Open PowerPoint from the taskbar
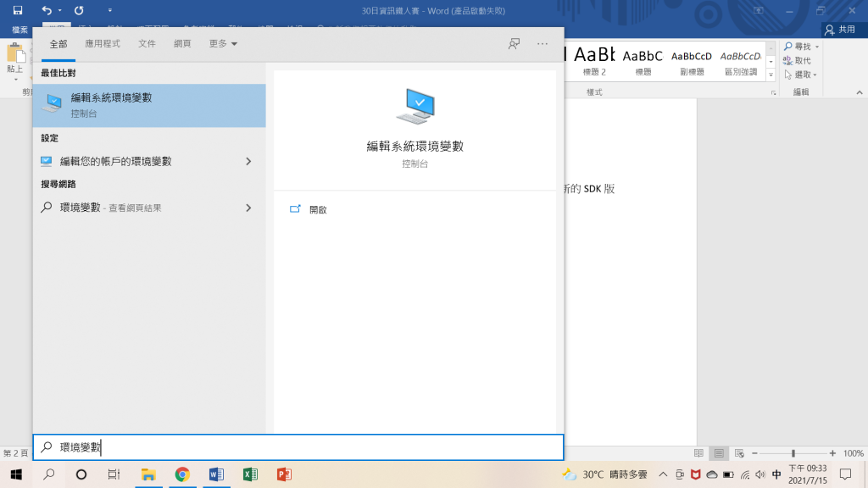 click(284, 474)
